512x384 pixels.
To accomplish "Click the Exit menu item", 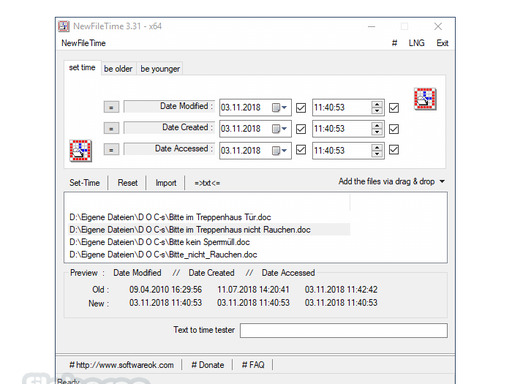I will click(442, 43).
